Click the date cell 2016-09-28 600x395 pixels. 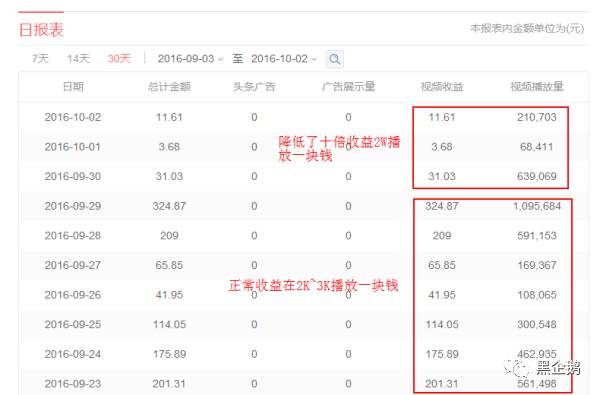[73, 235]
